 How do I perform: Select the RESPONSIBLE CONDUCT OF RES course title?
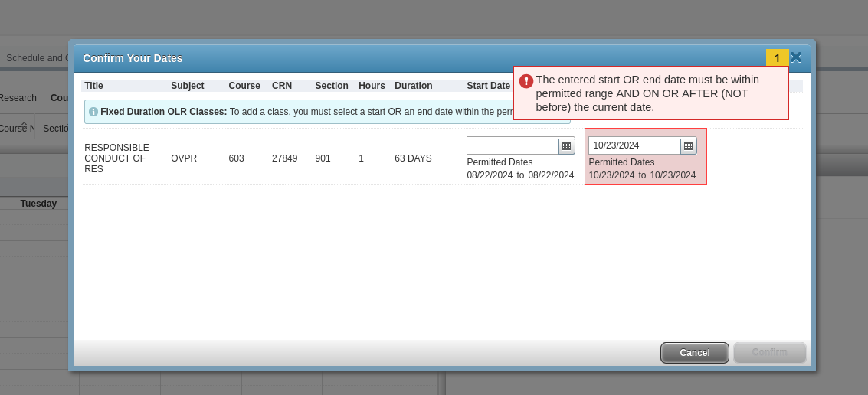point(116,158)
